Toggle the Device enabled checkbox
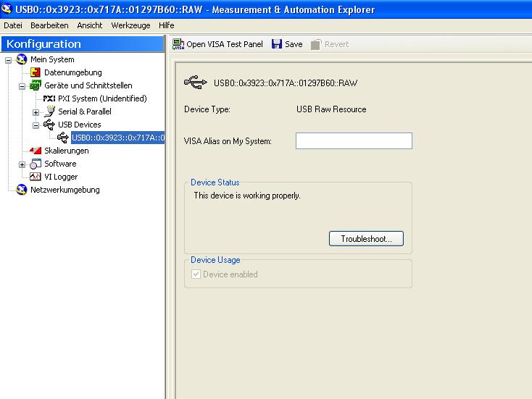 pyautogui.click(x=196, y=274)
